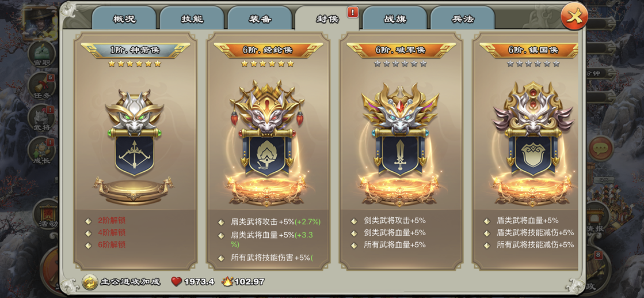Viewport: 644px width, 298px height.
Task: Switch to the 装备 tab
Action: coord(260,19)
